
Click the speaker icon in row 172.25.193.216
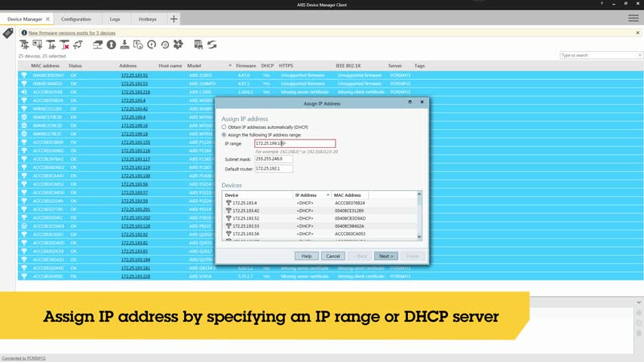24,92
